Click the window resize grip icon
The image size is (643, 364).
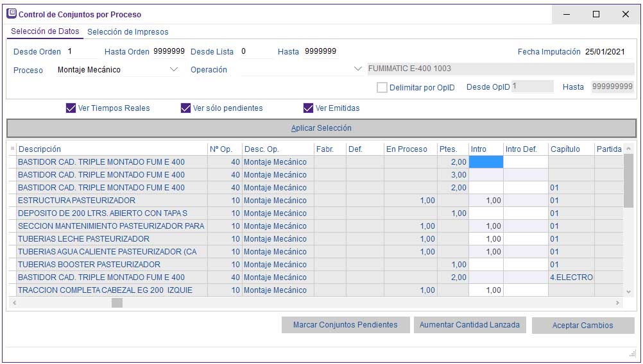click(x=631, y=354)
